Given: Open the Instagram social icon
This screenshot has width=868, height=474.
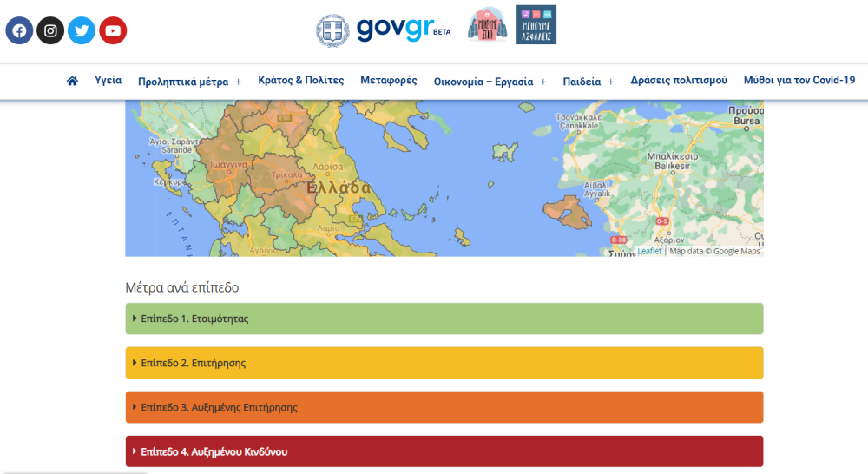Looking at the screenshot, I should (50, 30).
